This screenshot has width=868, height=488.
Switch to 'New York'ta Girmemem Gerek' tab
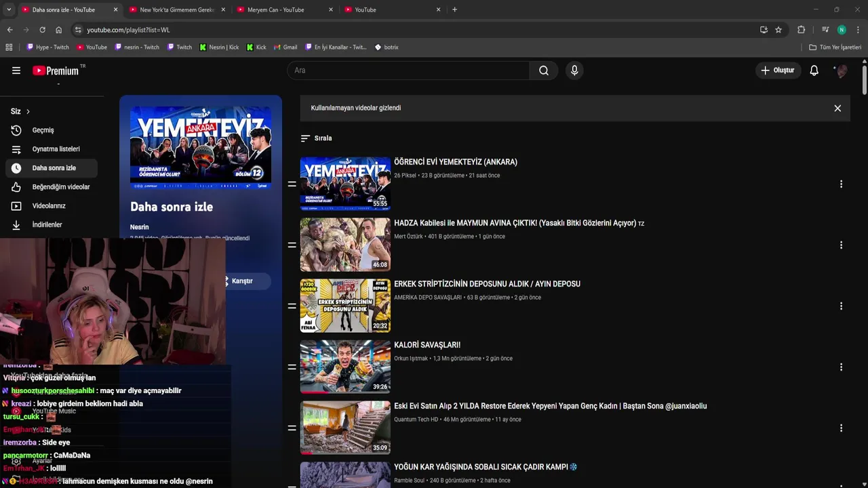pyautogui.click(x=176, y=9)
